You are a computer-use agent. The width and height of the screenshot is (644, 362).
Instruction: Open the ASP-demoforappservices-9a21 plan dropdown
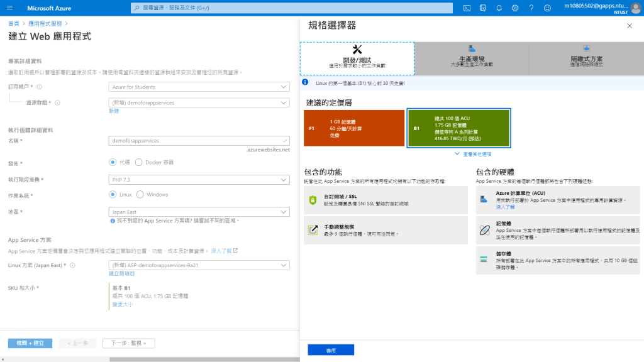(x=199, y=265)
